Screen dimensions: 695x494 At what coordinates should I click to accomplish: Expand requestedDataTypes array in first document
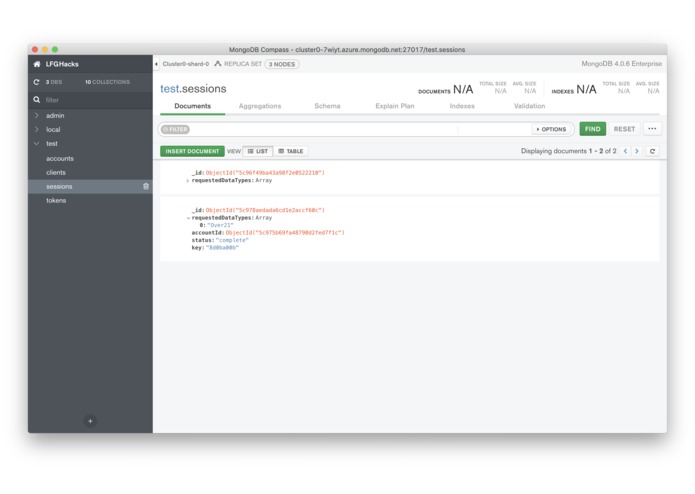pyautogui.click(x=188, y=181)
